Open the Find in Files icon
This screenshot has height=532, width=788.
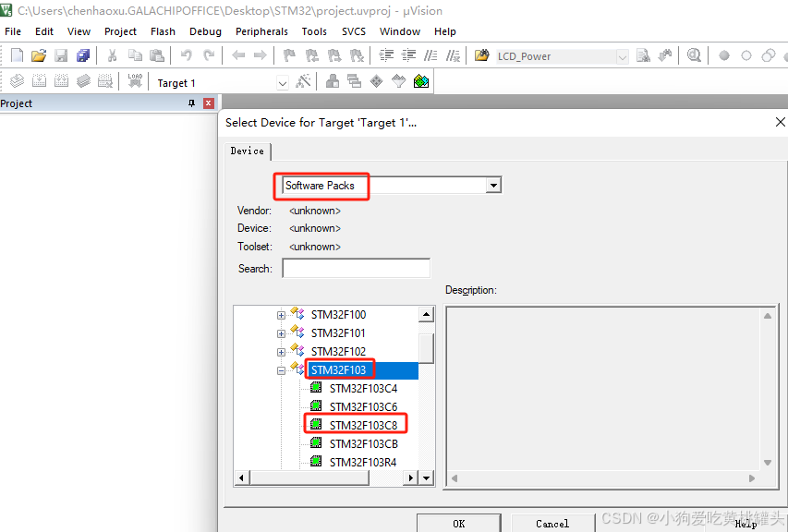[x=481, y=55]
